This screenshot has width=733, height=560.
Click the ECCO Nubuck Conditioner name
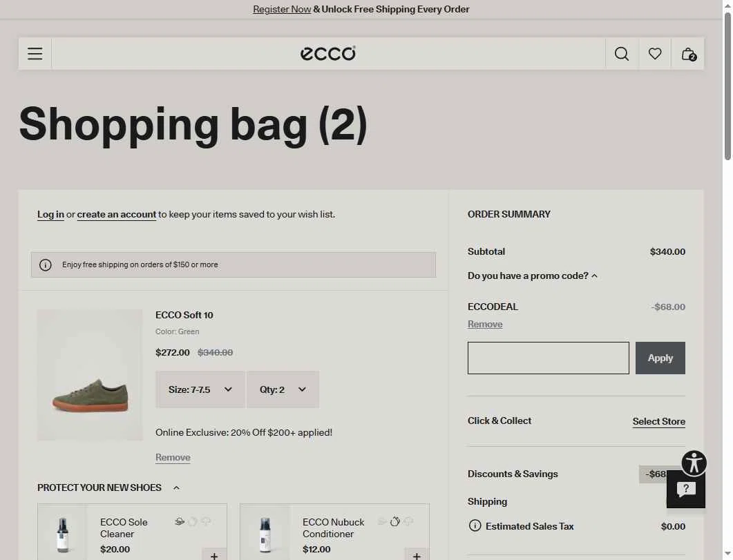(x=333, y=528)
